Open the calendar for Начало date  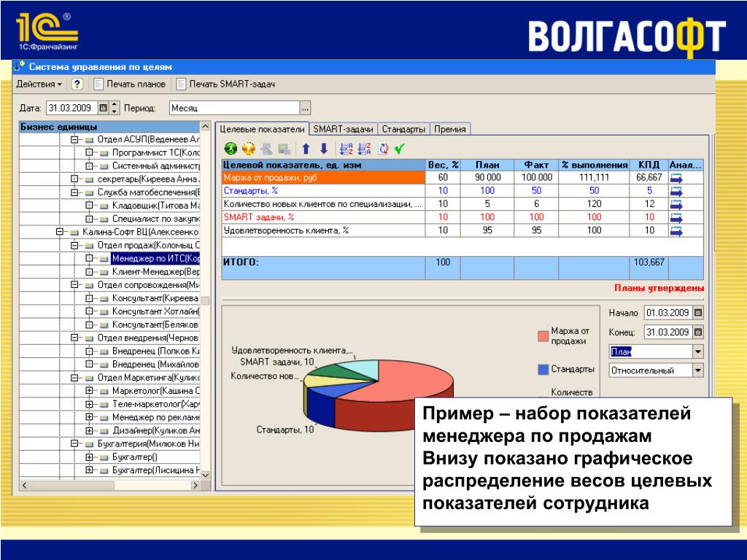pos(698,313)
